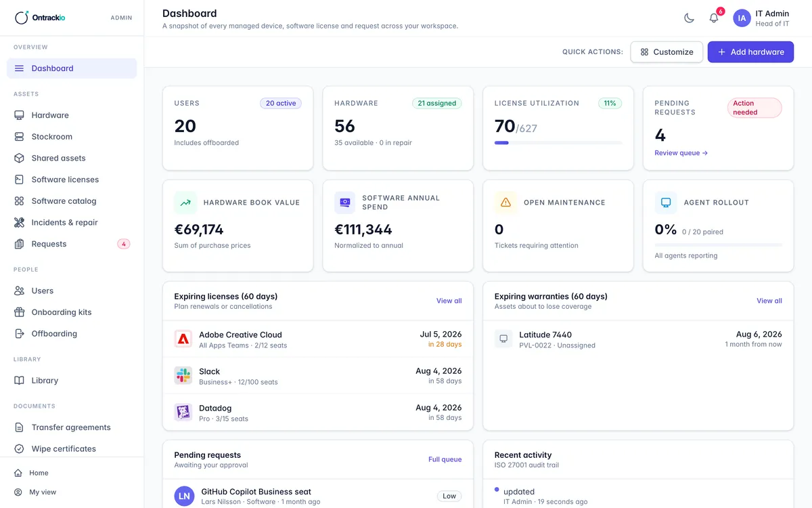Follow the Review queue link
The height and width of the screenshot is (508, 812).
[x=681, y=153]
